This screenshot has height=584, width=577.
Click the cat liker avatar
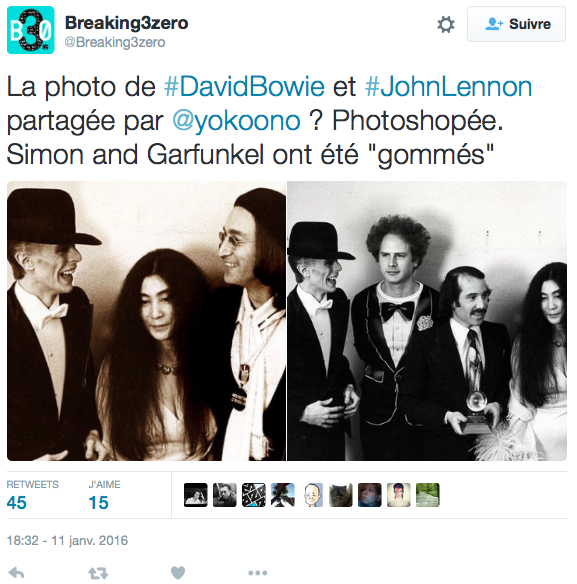(341, 495)
